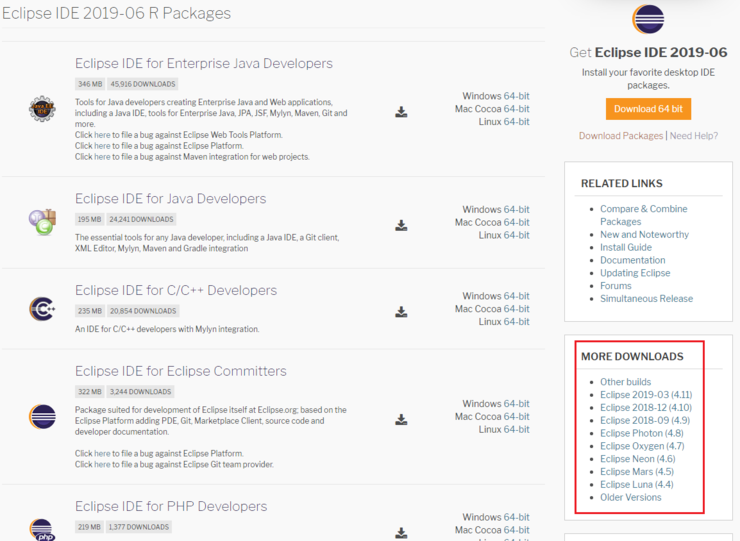Click the Enterprise Java Developers download icon
740x541 pixels.
[401, 112]
